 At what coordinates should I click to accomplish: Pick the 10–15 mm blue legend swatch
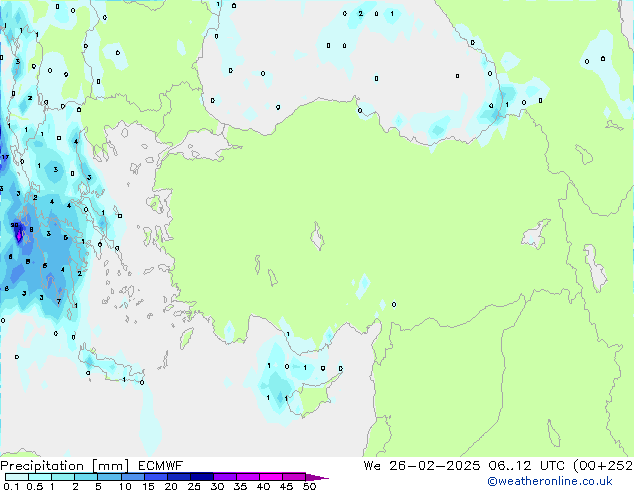tap(132, 477)
